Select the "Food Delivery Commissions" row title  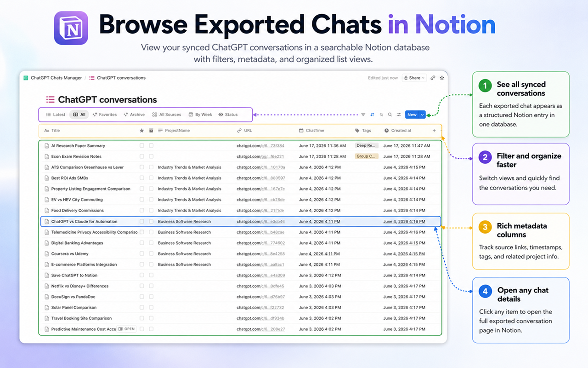(x=78, y=211)
